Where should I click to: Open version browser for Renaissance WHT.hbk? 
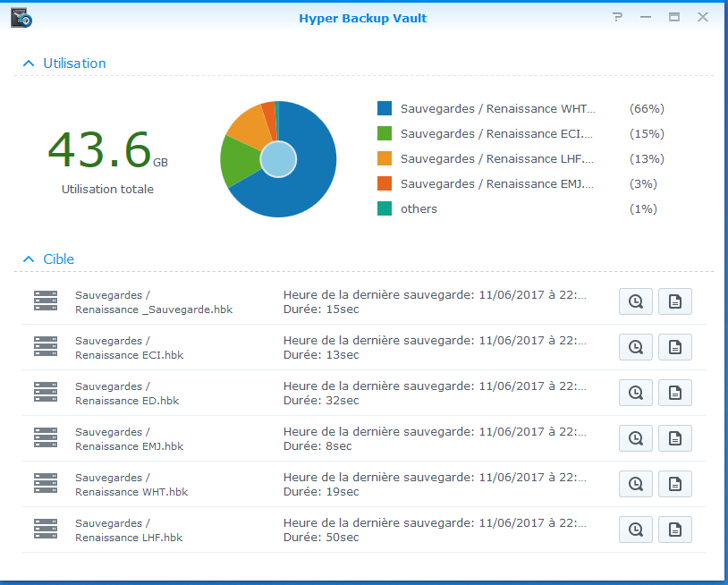point(636,484)
